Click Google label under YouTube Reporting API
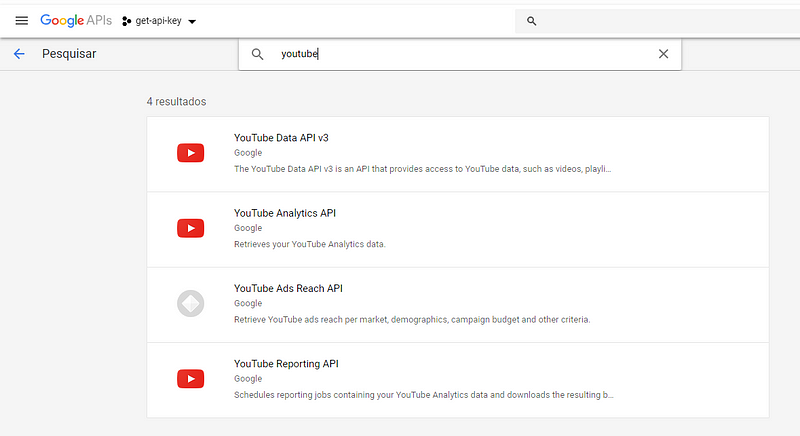Screen dimensions: 800x436 (x=248, y=379)
